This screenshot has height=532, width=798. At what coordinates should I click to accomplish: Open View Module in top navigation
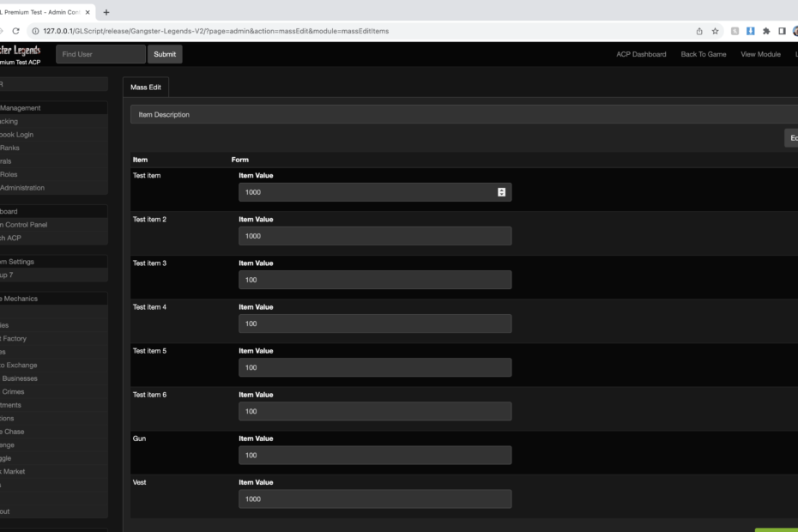click(x=760, y=54)
